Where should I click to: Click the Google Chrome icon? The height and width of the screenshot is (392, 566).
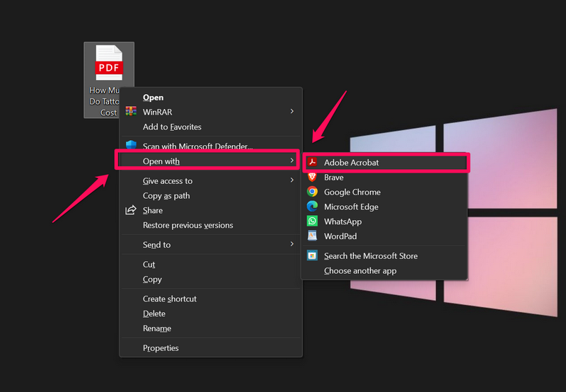pyautogui.click(x=312, y=192)
